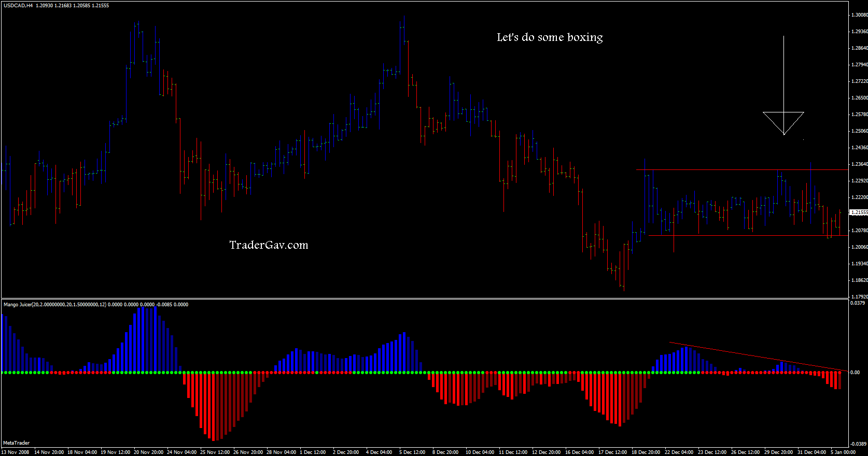868x456 pixels.
Task: Click the "Let's do some boxing" text label
Action: (x=550, y=37)
